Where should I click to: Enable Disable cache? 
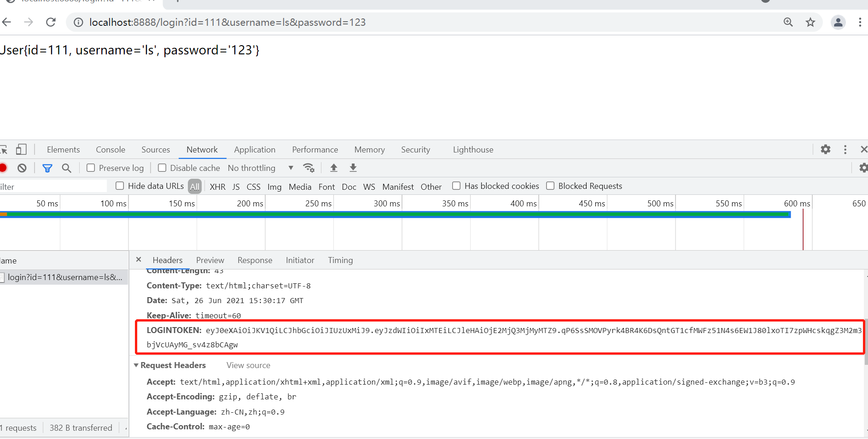[162, 168]
